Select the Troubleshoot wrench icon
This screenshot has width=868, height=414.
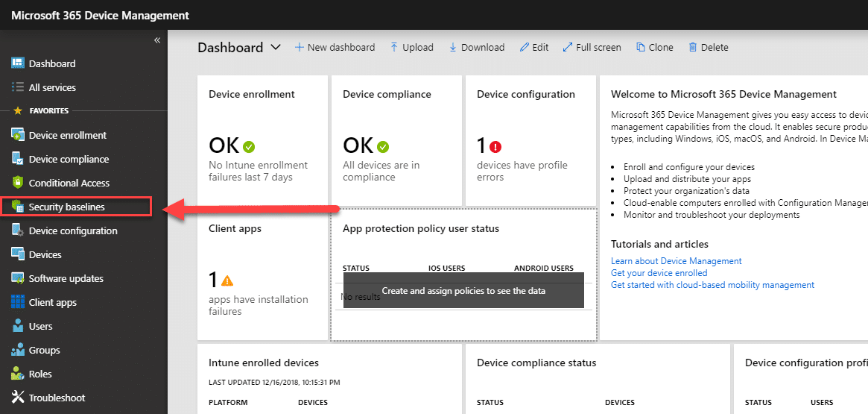point(18,398)
